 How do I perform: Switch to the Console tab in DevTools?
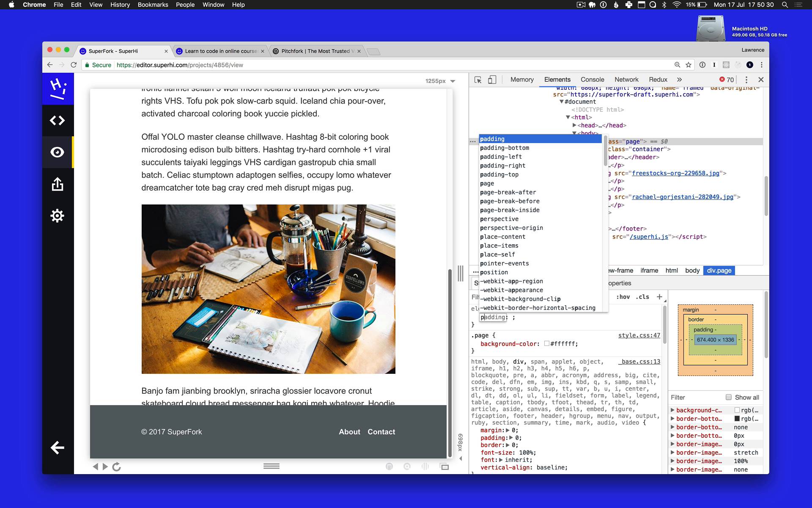coord(592,80)
